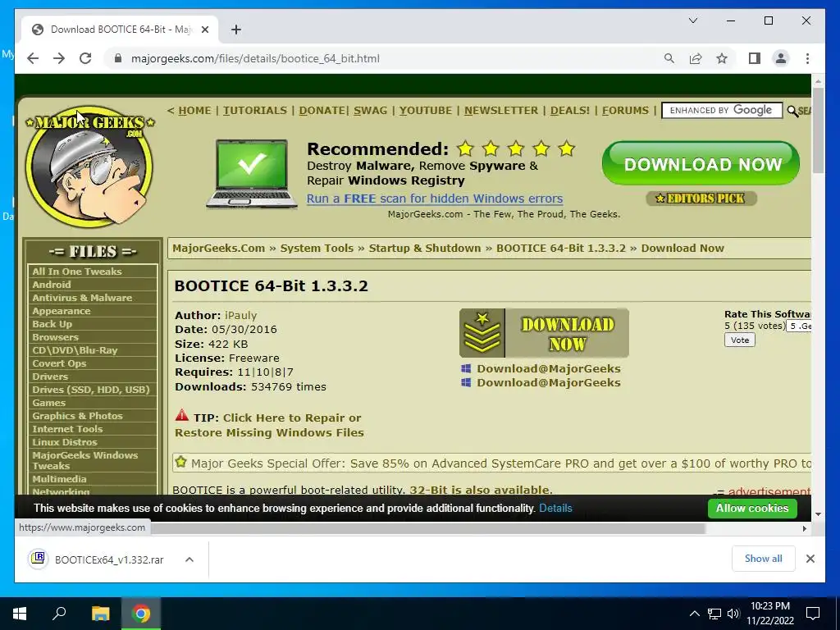Click the zoom magnifier icon in address bar
The image size is (840, 630).
[x=669, y=58]
